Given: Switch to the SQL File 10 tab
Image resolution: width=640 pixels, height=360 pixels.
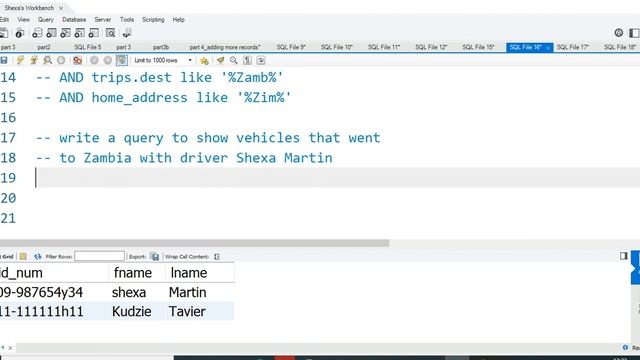Looking at the screenshot, I should 336,47.
